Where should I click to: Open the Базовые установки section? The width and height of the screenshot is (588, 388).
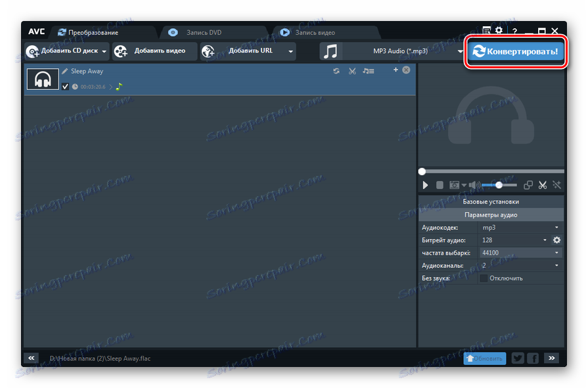click(491, 202)
